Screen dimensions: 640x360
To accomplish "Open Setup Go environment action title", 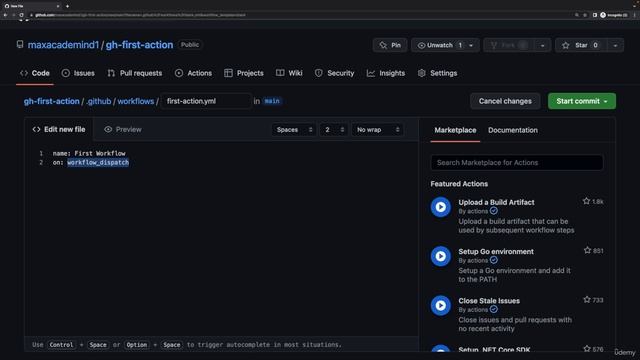I will 496,251.
